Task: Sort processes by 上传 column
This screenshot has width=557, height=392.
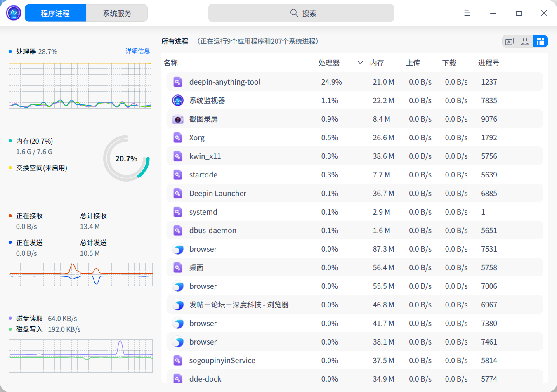Action: click(x=413, y=63)
